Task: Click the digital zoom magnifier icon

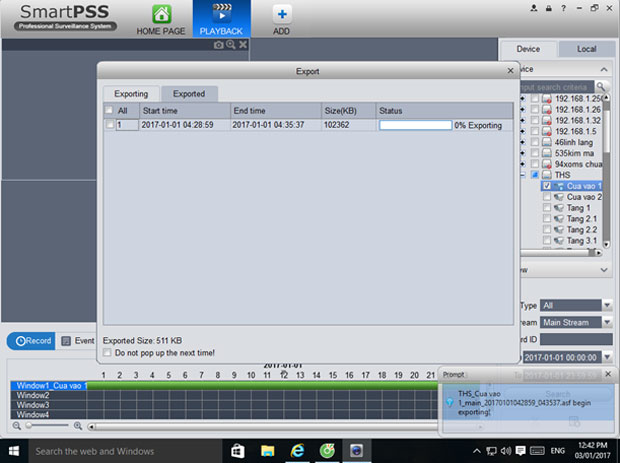Action: coord(231,45)
